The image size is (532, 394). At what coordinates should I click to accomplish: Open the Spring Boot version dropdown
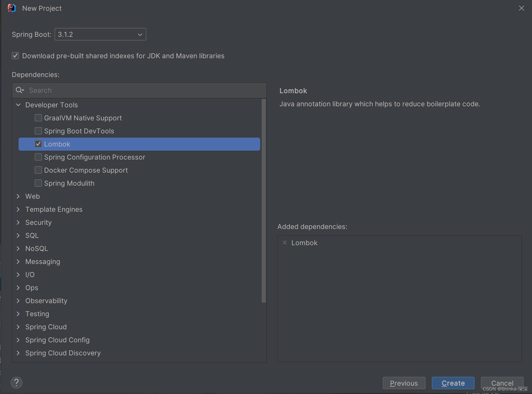tap(100, 34)
